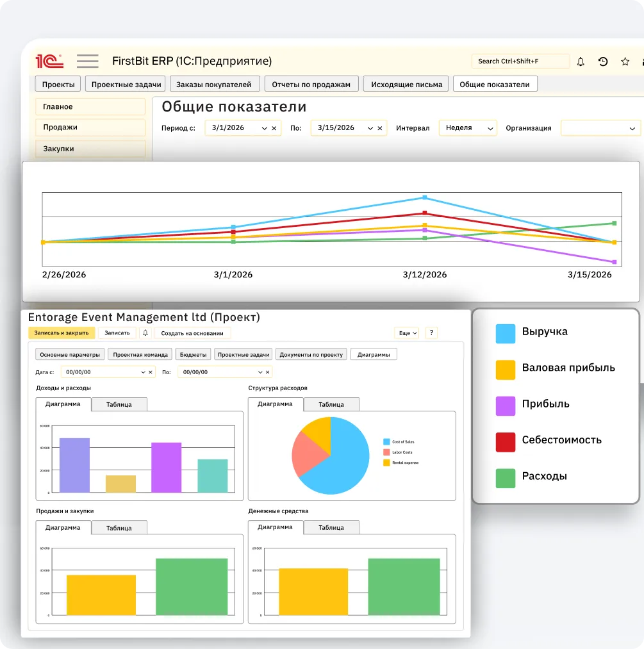The image size is (644, 649).
Task: Switch Денежные средства to Таблица
Action: [331, 527]
